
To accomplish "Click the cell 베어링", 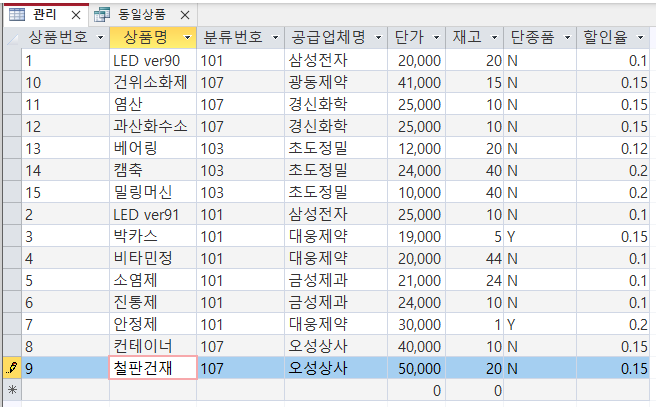I will click(153, 148).
